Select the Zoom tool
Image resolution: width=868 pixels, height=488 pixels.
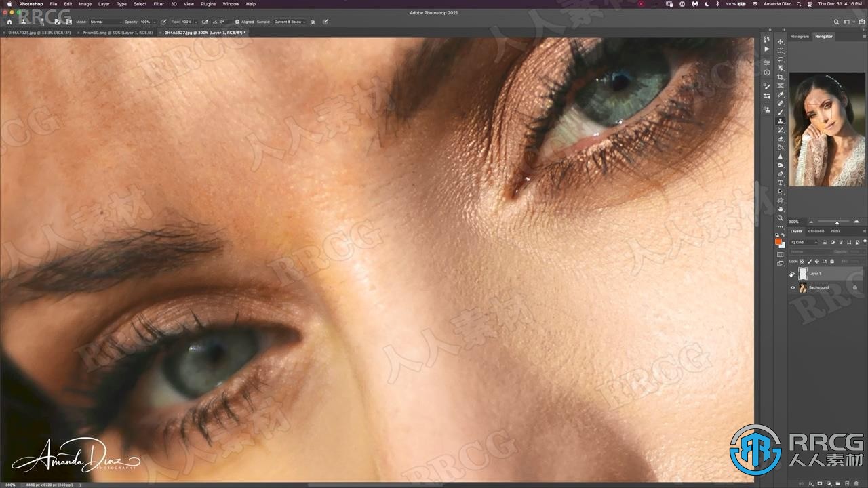pyautogui.click(x=781, y=218)
